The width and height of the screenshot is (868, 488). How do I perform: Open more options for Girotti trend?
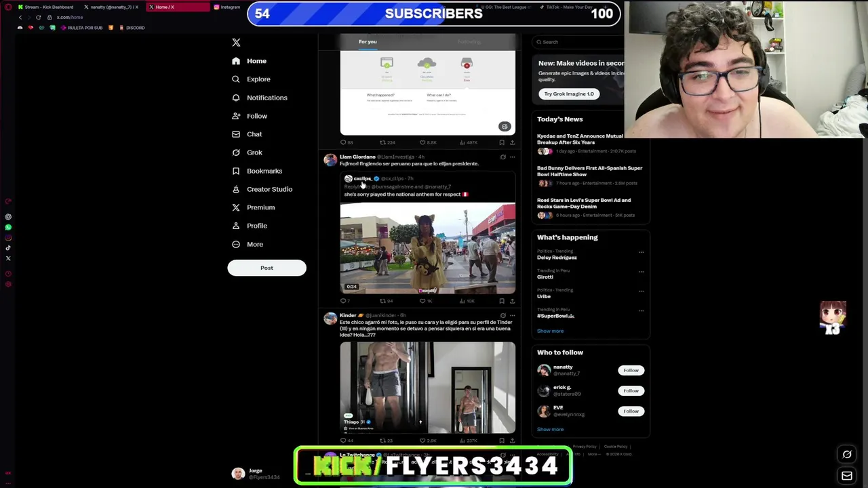[641, 272]
